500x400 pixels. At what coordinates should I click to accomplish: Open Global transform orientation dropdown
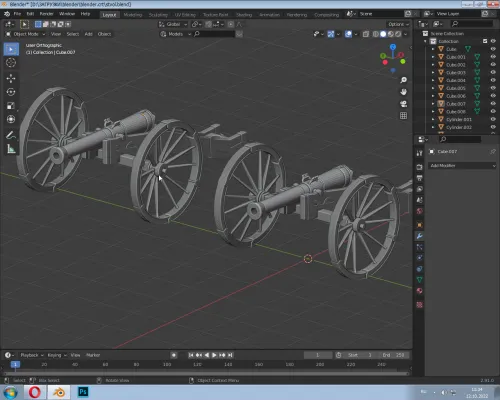tap(173, 24)
